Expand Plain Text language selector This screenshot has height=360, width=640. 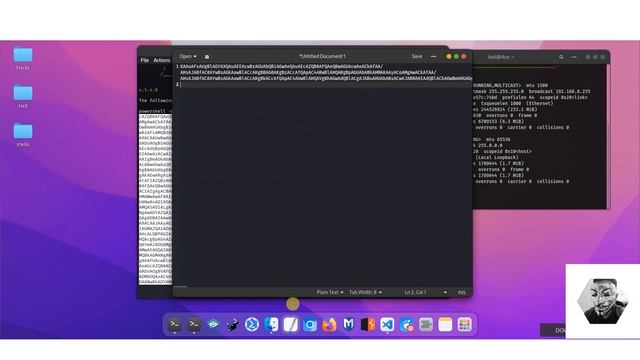coord(330,292)
